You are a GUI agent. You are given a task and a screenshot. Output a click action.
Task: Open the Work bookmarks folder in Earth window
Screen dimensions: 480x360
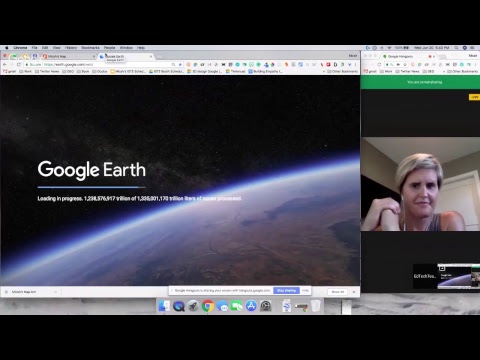tap(25, 71)
